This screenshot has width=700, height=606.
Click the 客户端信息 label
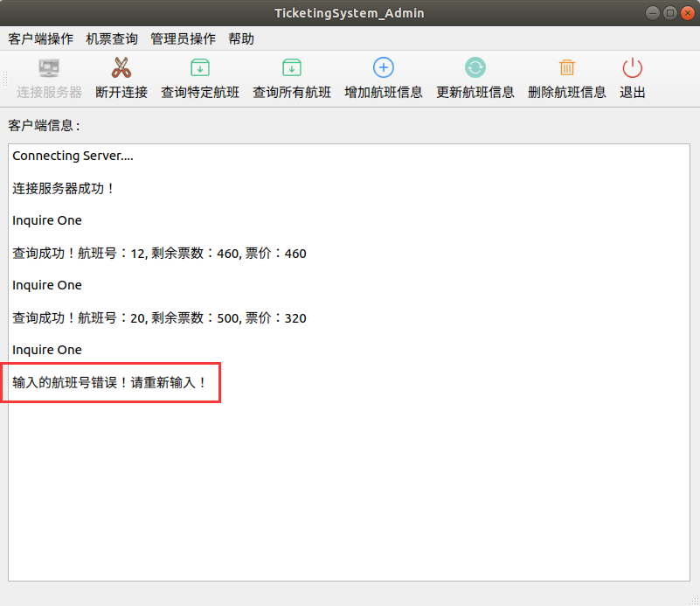pos(44,126)
